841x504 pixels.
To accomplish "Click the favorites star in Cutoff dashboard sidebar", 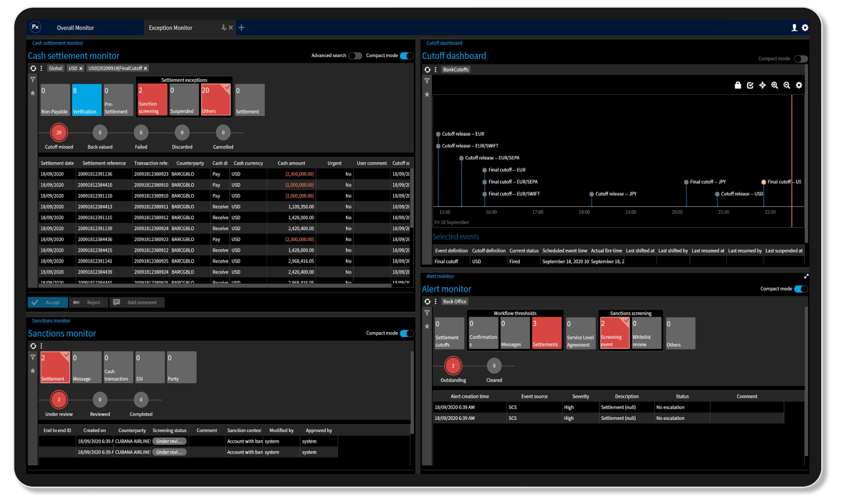I will [427, 94].
